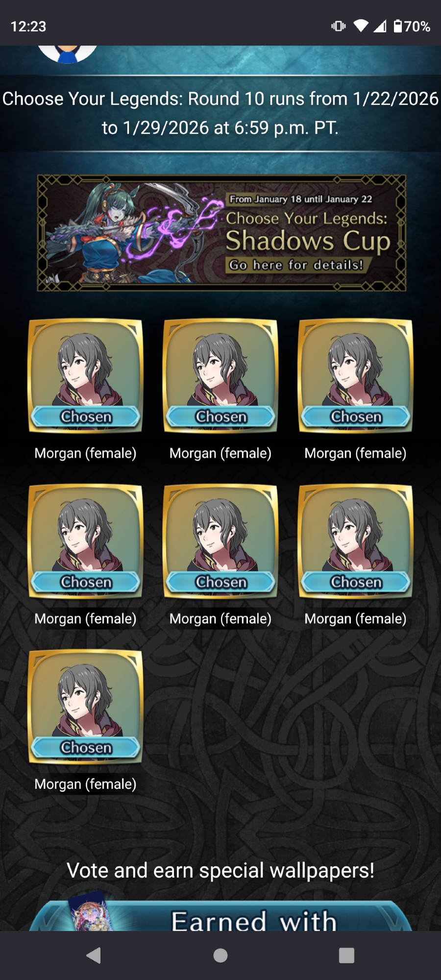Select right Morgan (female) portrait in second row
The image size is (441, 980).
click(356, 541)
